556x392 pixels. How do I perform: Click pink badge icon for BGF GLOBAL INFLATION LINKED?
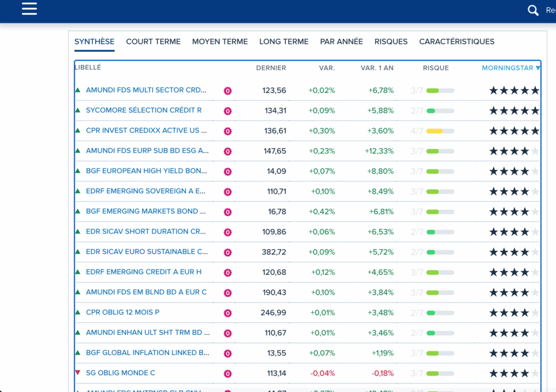pos(228,353)
